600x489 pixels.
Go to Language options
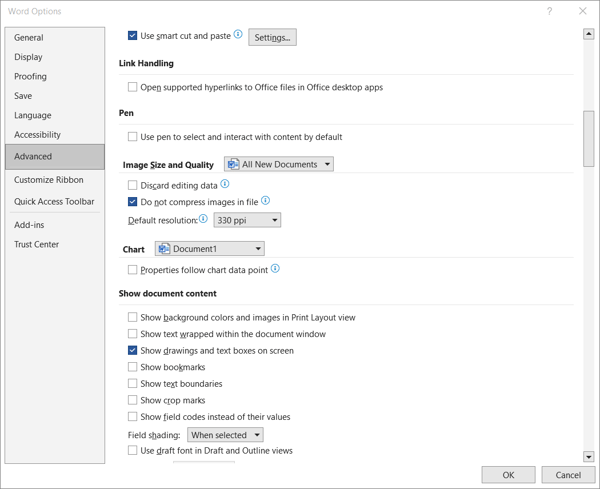[x=55, y=115]
